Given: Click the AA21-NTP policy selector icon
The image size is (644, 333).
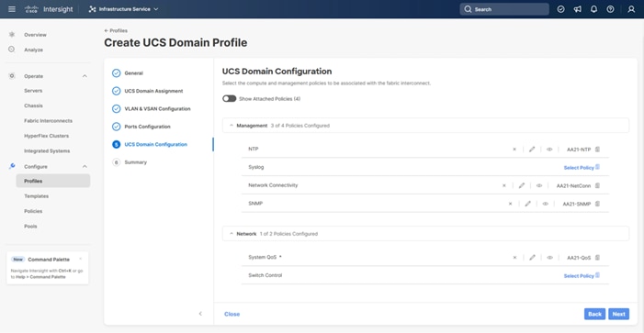Looking at the screenshot, I should coord(597,150).
